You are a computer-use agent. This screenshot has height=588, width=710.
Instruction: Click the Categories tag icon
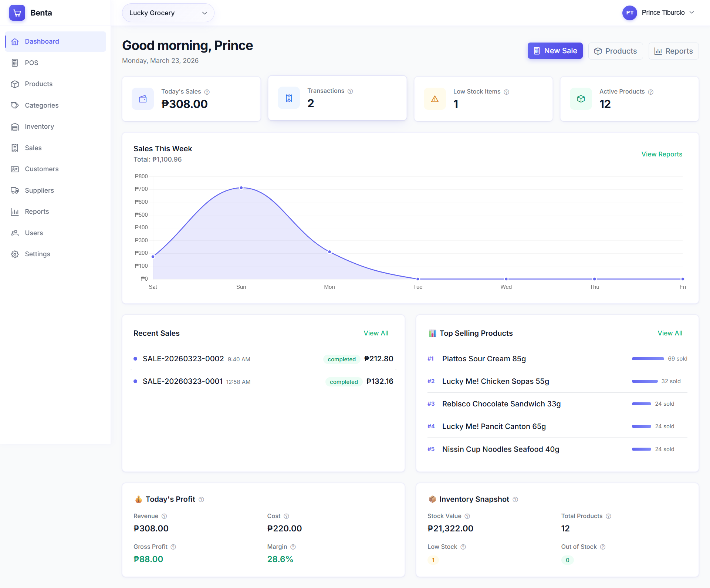click(15, 105)
